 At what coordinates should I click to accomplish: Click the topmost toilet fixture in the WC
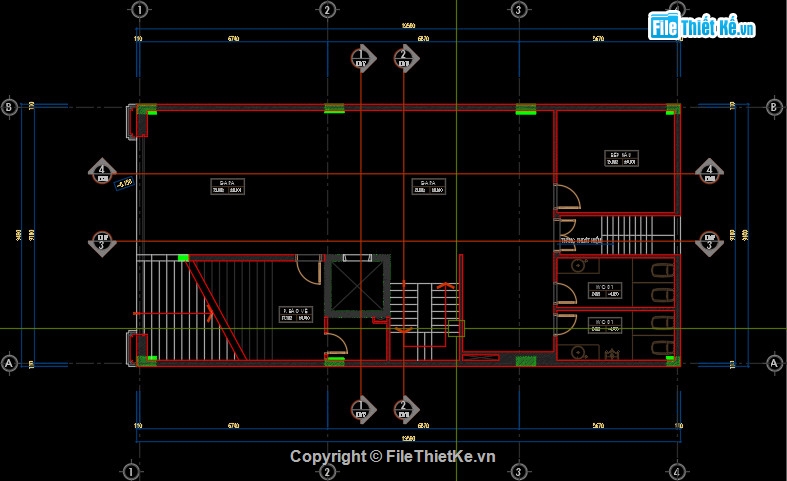(663, 271)
